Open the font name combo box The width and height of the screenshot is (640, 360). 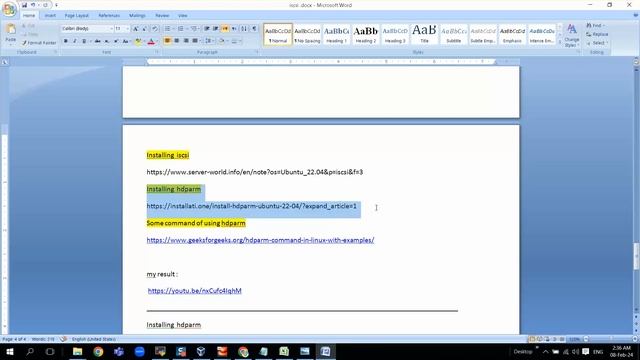pyautogui.click(x=87, y=29)
